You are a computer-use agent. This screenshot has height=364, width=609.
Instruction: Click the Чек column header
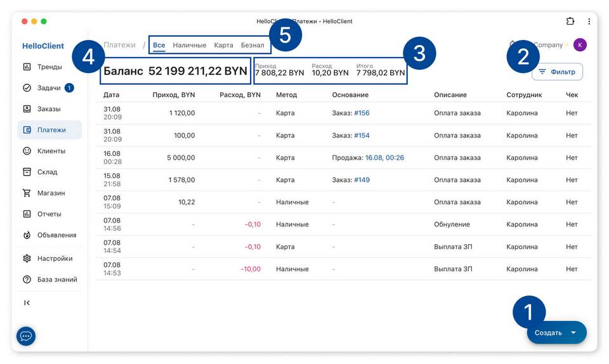pos(572,94)
